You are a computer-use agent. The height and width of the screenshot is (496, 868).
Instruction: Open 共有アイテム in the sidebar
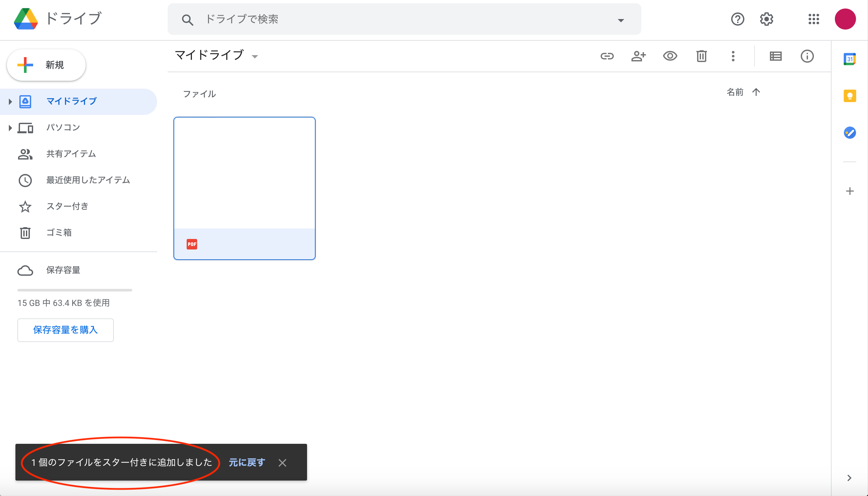click(x=78, y=154)
